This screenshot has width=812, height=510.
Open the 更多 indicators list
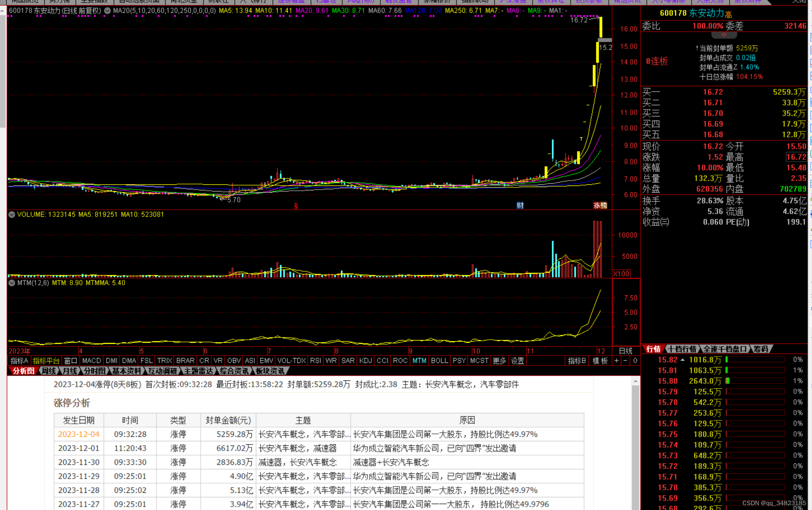pos(499,361)
